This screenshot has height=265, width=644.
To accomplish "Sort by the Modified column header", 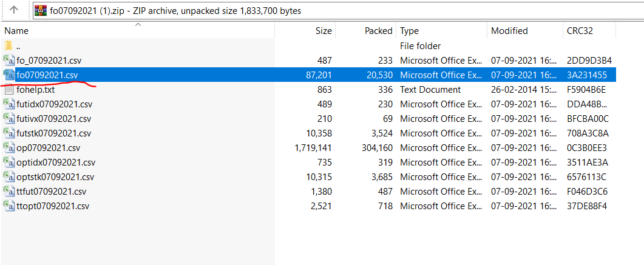I will (x=525, y=31).
